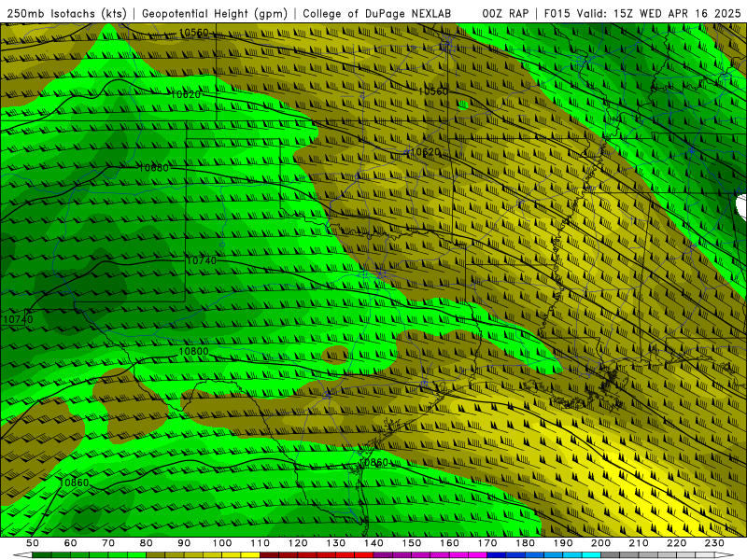Click the colorbar tick label 50
This screenshot has width=747, height=560.
33,543
